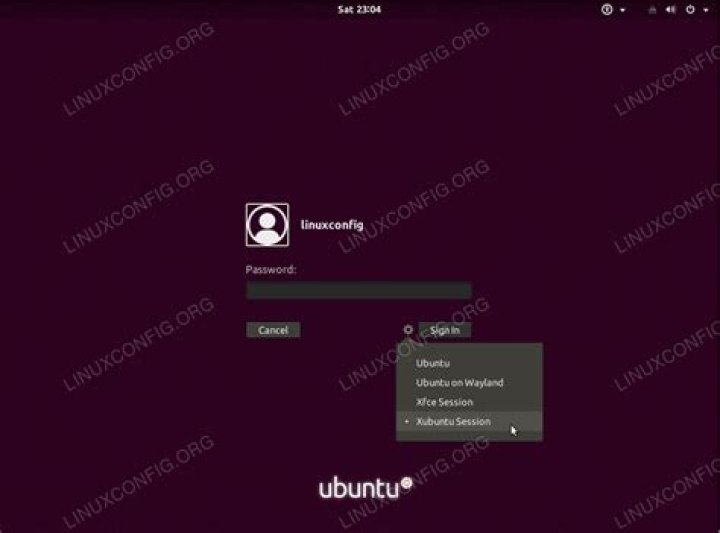The image size is (720, 533).
Task: Click the Sign In button
Action: coord(444,330)
